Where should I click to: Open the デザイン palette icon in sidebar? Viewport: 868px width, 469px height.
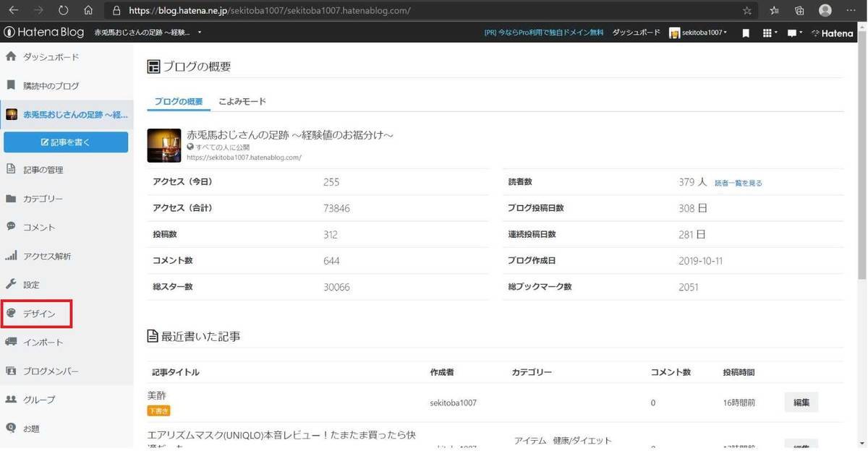pyautogui.click(x=11, y=314)
